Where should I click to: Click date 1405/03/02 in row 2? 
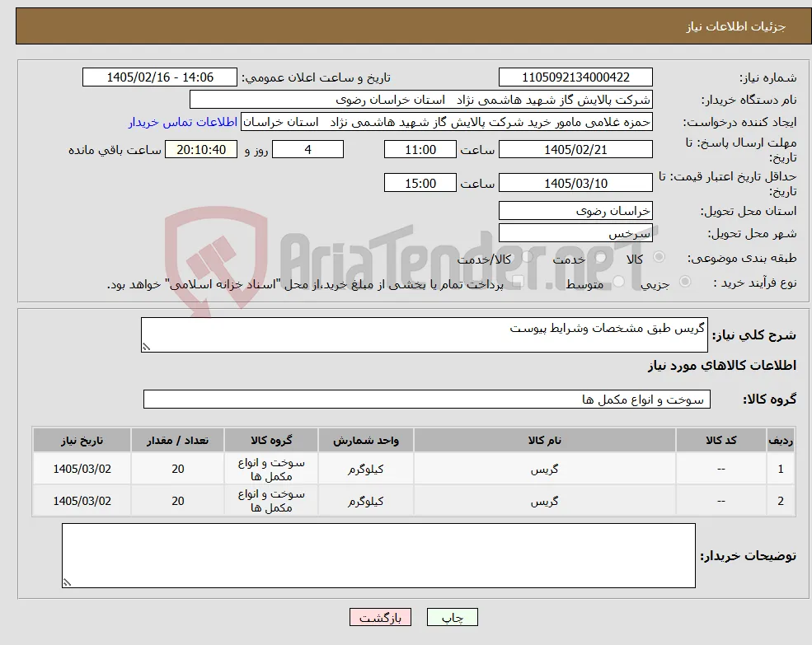[x=82, y=501]
